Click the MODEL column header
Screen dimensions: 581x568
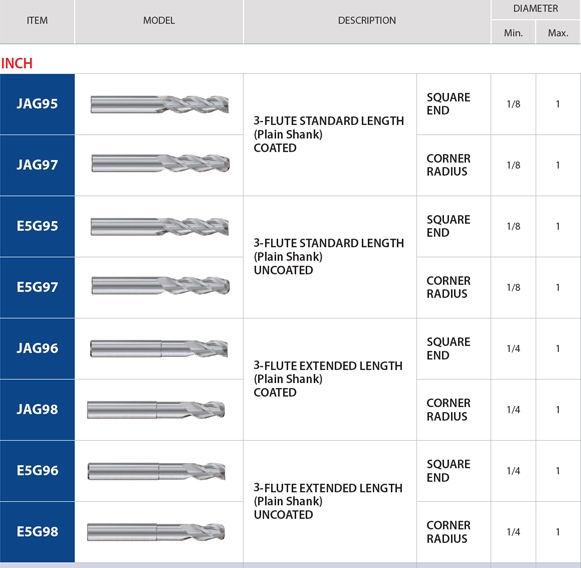point(159,21)
